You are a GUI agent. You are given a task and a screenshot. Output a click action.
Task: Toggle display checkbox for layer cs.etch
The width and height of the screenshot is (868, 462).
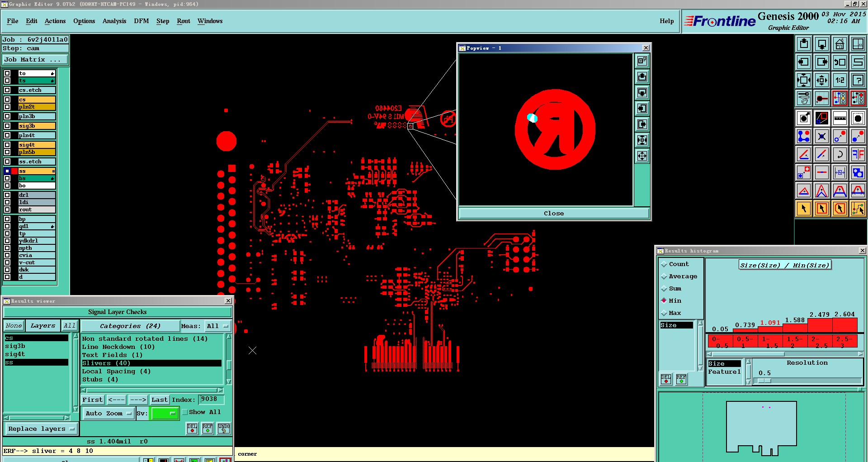[7, 90]
